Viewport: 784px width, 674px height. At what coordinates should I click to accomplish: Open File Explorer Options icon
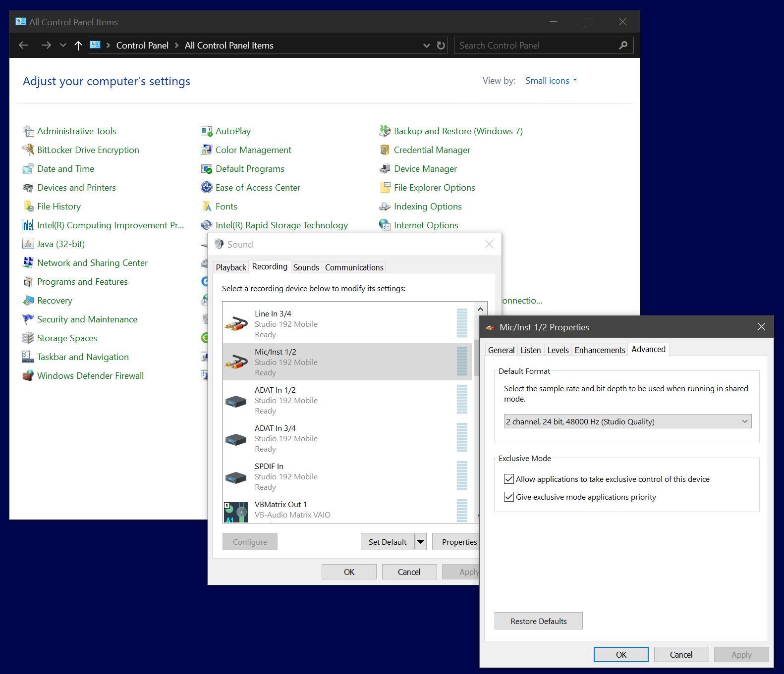(x=385, y=188)
